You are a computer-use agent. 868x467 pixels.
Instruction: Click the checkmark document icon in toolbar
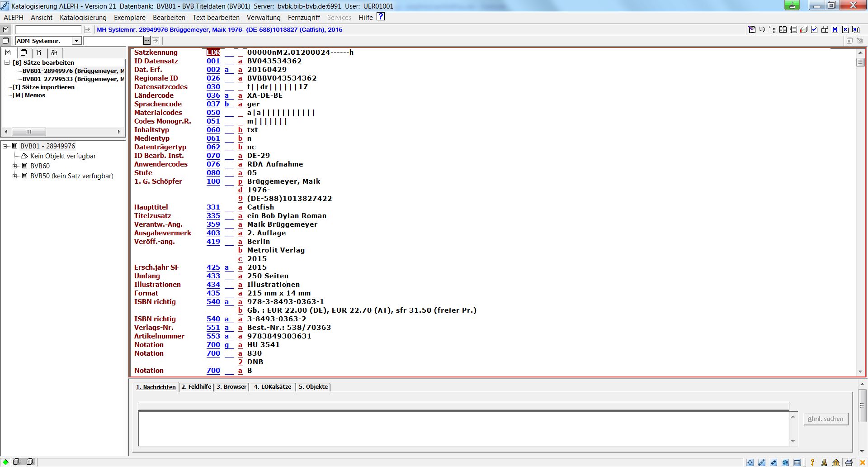pyautogui.click(x=814, y=29)
